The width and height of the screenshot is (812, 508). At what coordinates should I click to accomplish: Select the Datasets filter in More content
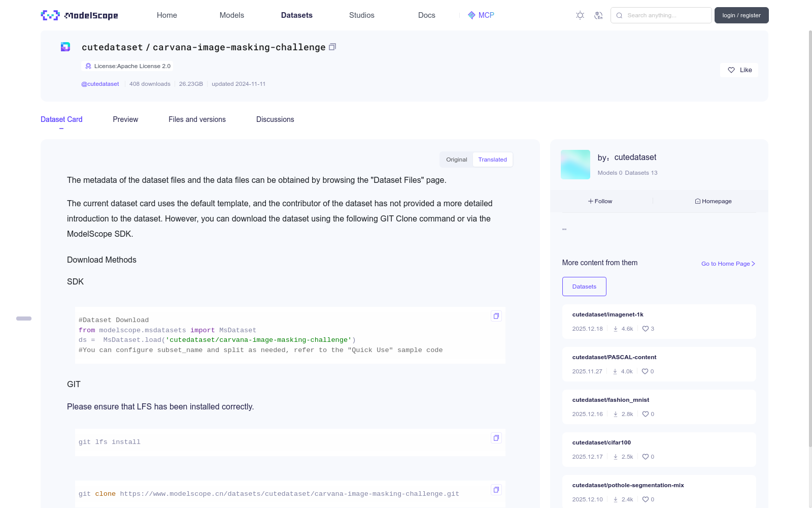(x=584, y=287)
